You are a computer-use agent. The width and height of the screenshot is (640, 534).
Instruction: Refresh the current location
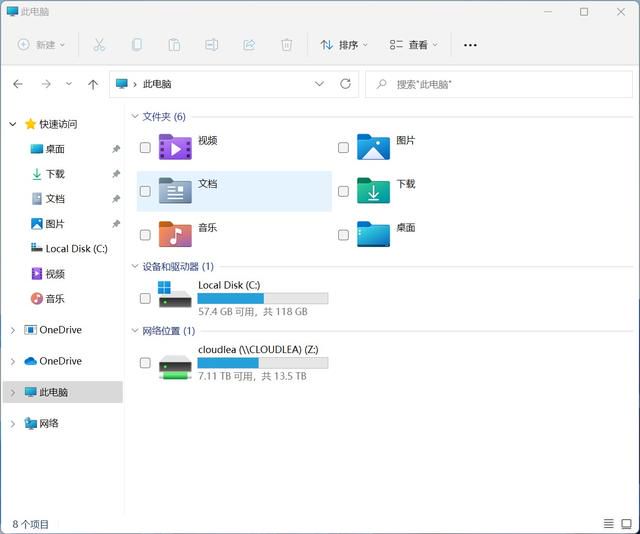(345, 84)
